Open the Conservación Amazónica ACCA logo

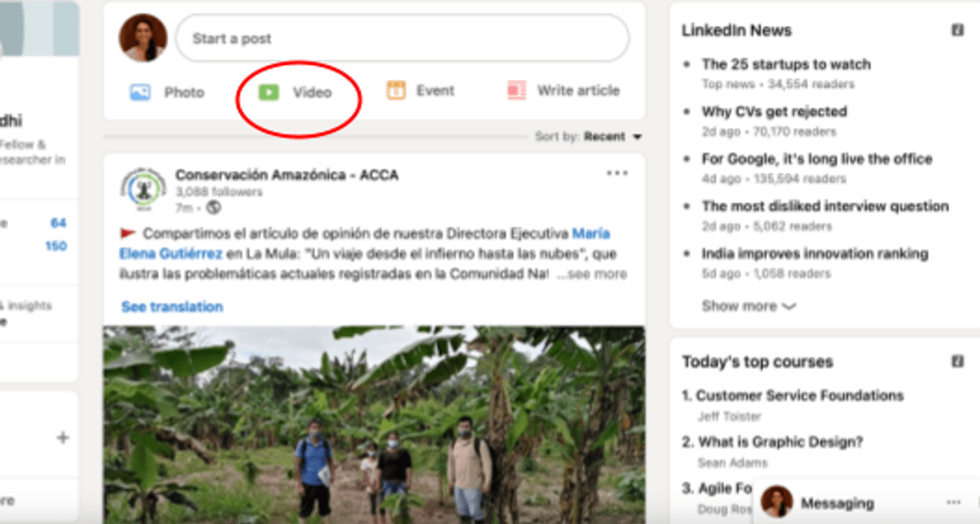point(144,190)
